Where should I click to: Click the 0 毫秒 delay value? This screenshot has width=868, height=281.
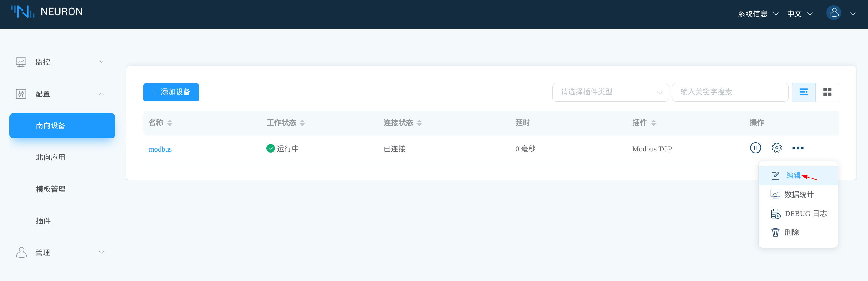(525, 149)
